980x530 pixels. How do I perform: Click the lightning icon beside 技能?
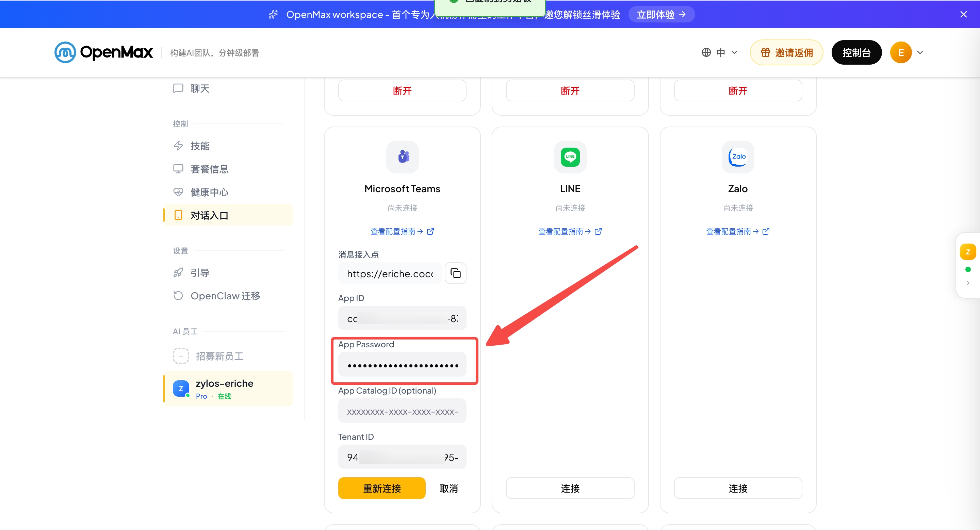[x=178, y=146]
